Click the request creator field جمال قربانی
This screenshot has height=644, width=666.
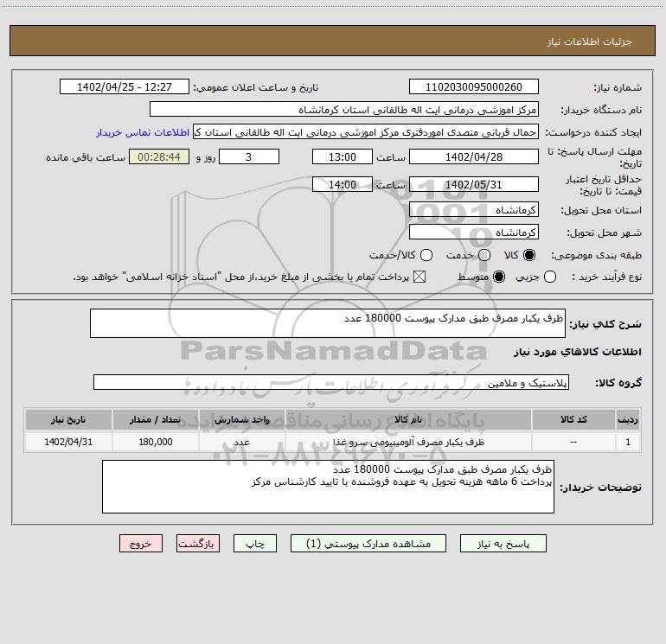366,132
